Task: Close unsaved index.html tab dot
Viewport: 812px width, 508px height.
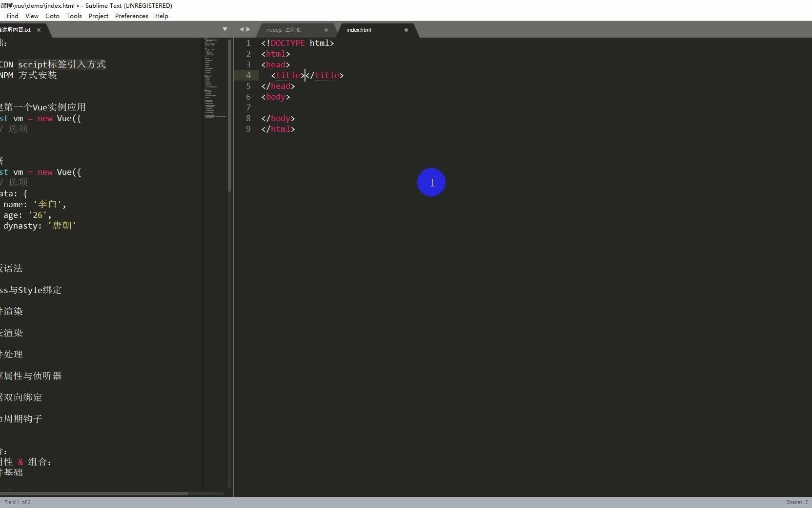Action: [406, 30]
